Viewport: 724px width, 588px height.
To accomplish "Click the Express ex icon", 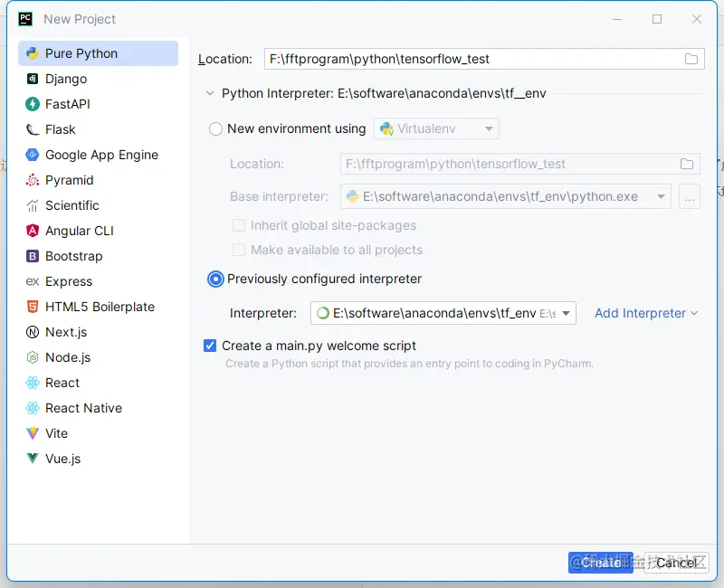I will (33, 281).
